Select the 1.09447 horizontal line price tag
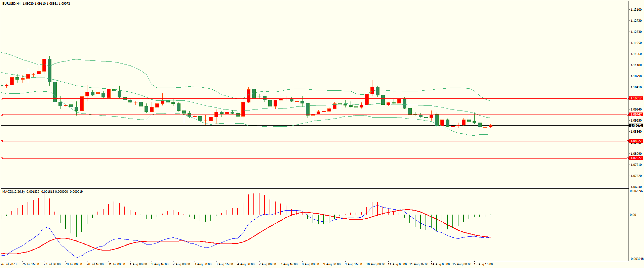This screenshot has width=644, height=268. click(x=636, y=115)
